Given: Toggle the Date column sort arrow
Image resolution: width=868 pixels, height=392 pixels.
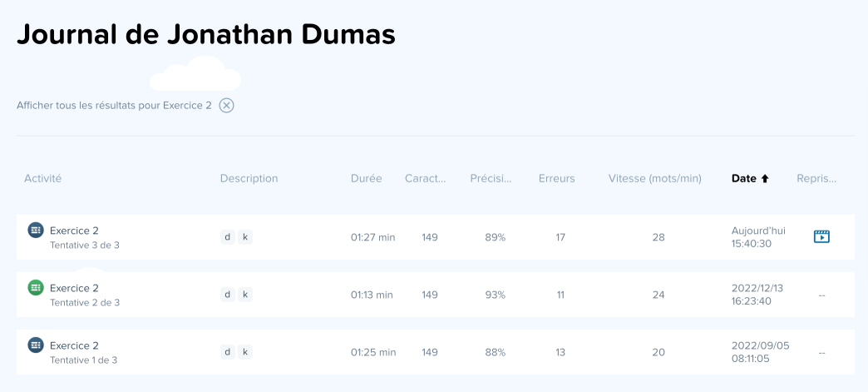Looking at the screenshot, I should [765, 178].
